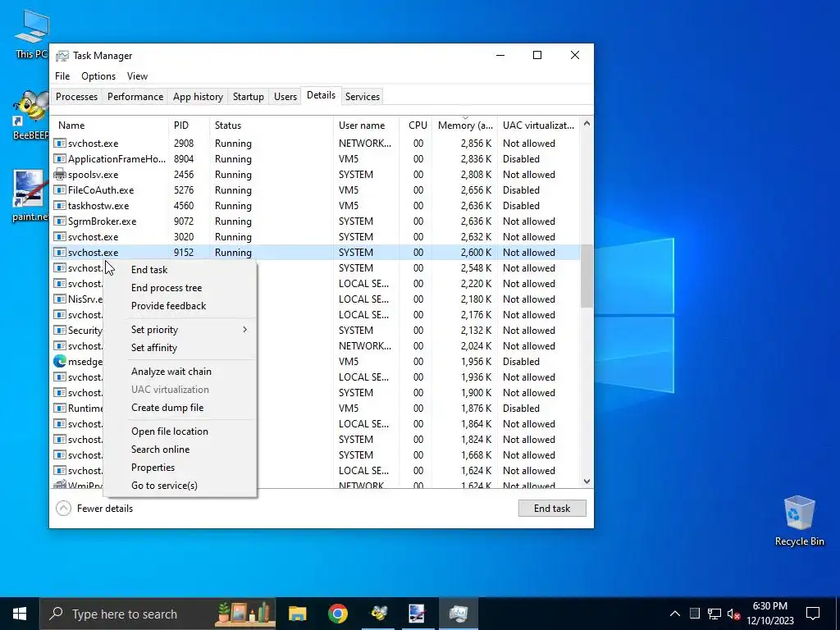Open the notification center icon

(x=813, y=614)
